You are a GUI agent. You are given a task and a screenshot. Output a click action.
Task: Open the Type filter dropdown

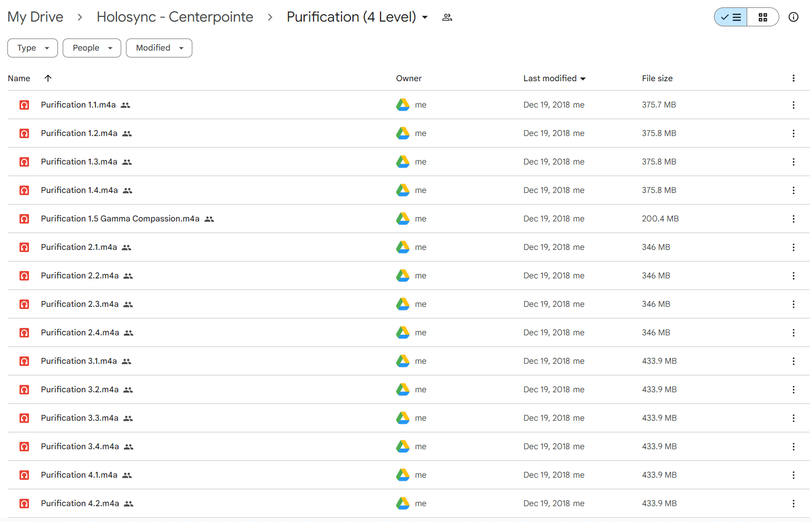point(33,48)
